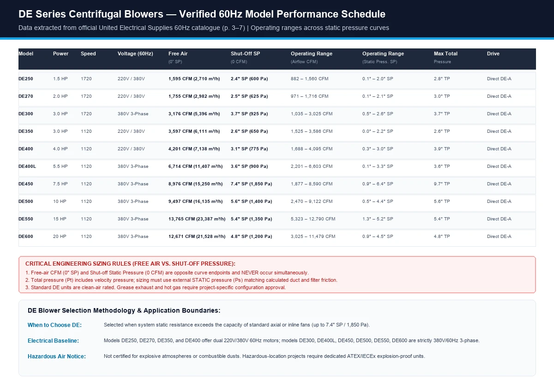The image size is (554, 392).
Task: Click the Max Total Pressure column header
Action: 446,57
